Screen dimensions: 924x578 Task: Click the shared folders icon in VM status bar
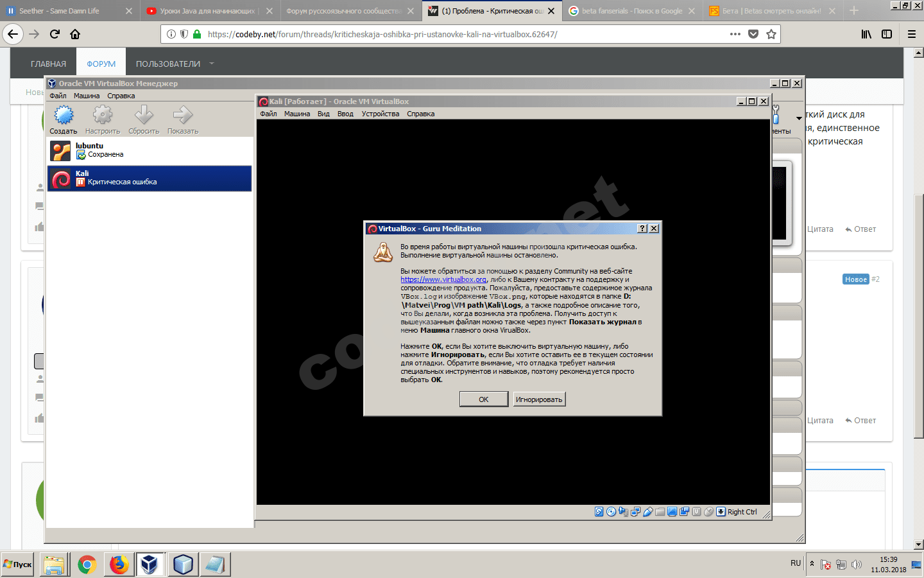(660, 512)
